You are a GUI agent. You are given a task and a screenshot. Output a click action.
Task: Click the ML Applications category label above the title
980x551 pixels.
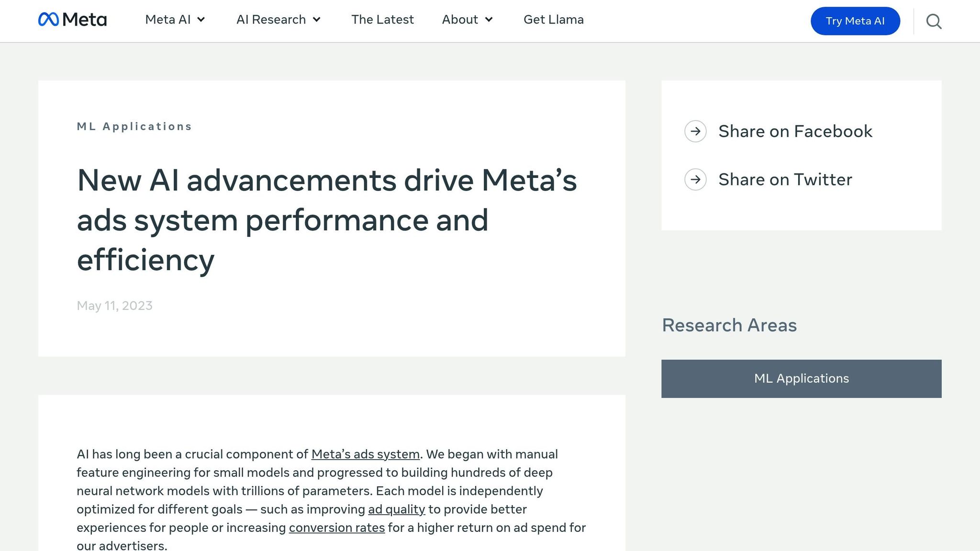[x=134, y=126]
